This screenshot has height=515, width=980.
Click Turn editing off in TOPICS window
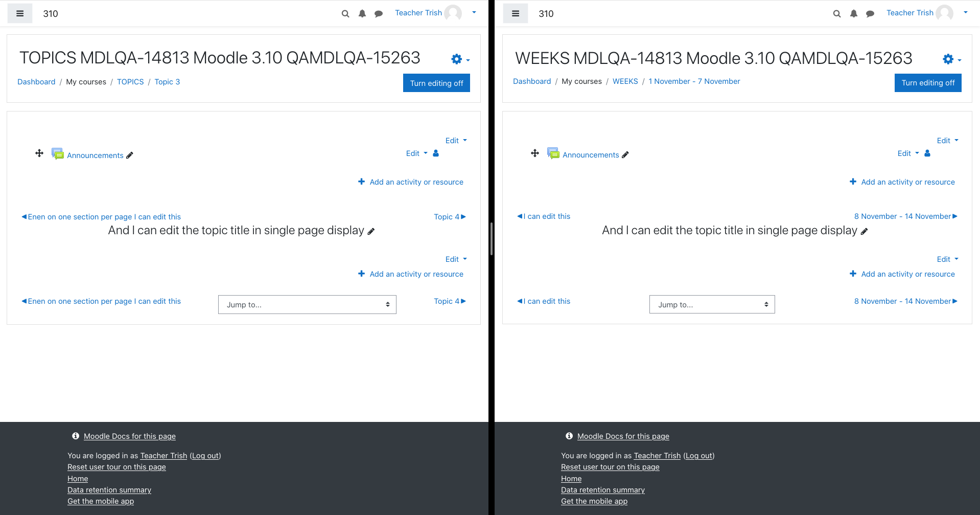point(436,83)
